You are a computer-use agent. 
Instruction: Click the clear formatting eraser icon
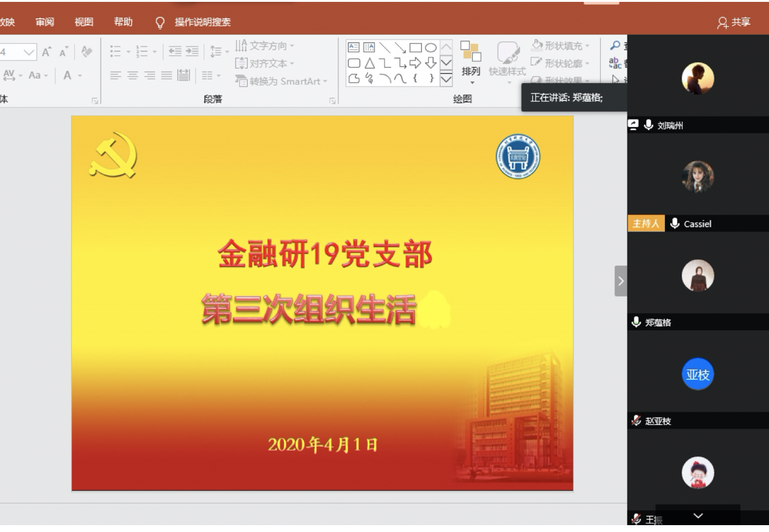(87, 52)
